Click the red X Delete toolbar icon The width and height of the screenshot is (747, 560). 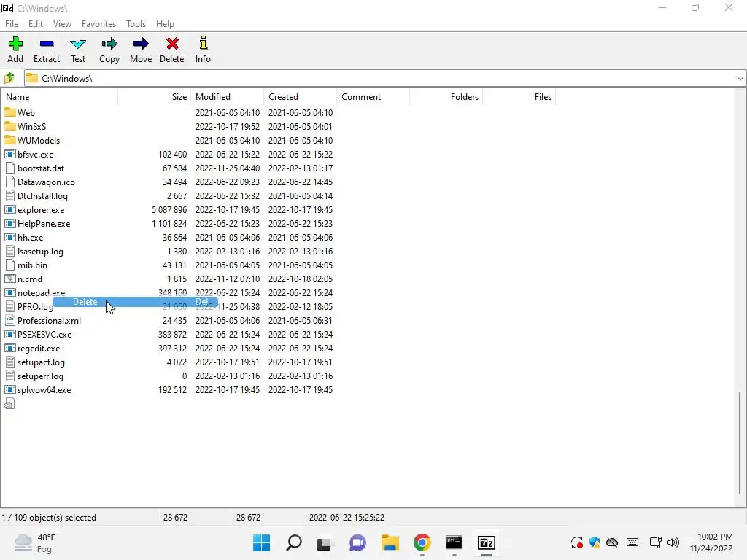(x=172, y=44)
